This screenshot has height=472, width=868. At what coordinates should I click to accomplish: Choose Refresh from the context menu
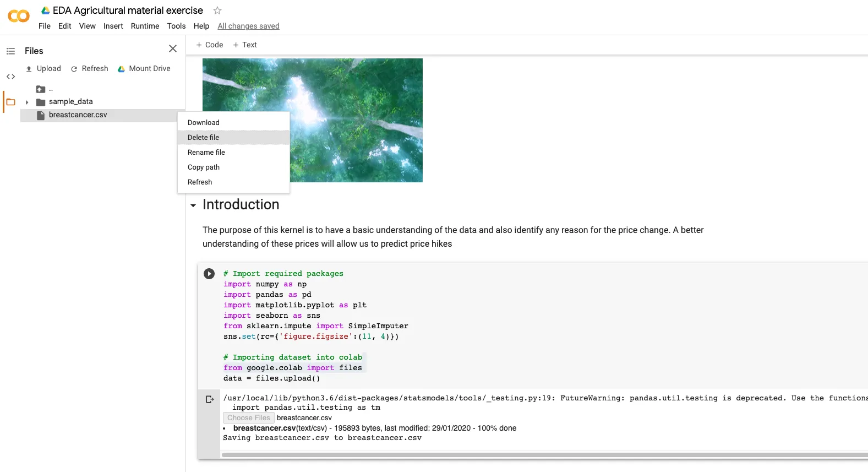[233, 182]
